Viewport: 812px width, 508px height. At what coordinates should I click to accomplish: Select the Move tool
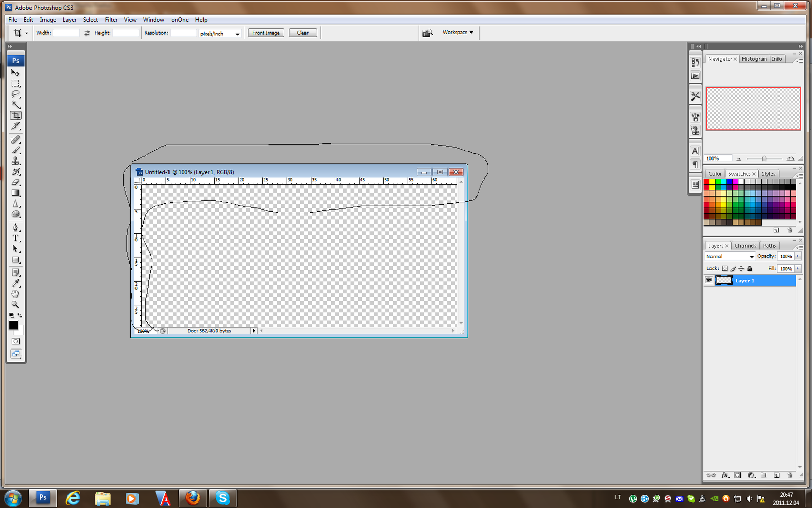click(15, 73)
